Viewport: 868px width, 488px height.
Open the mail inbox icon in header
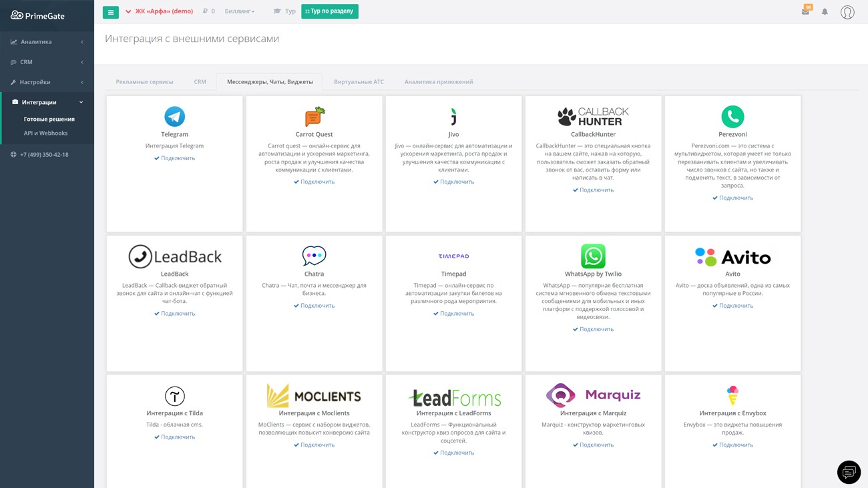coord(805,12)
